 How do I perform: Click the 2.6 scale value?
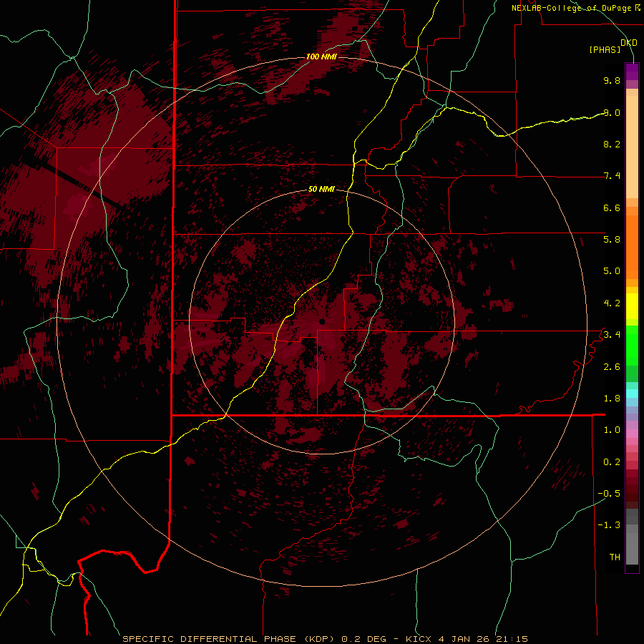[x=612, y=367]
